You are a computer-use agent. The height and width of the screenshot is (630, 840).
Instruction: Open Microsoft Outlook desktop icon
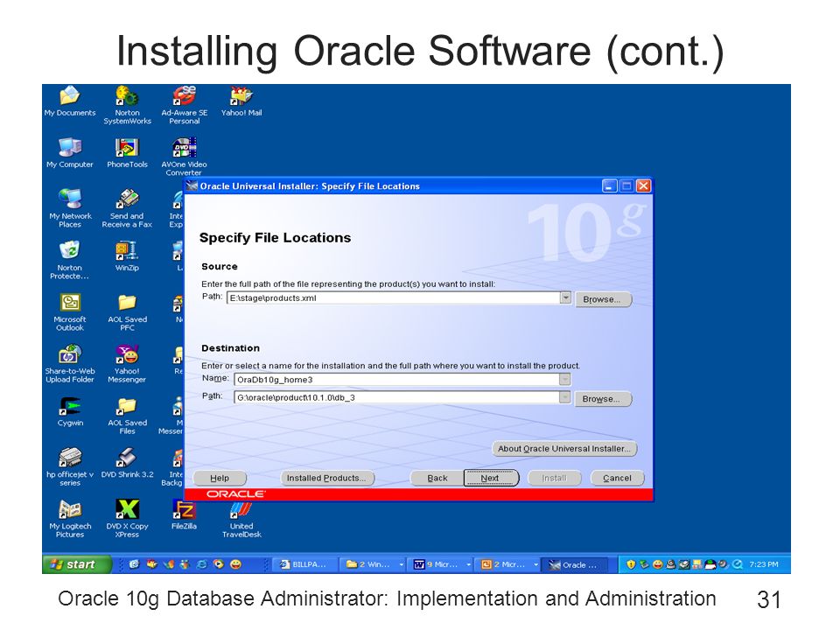[x=70, y=311]
